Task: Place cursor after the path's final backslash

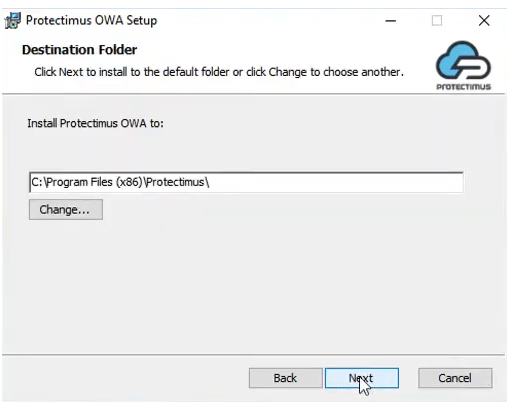Action: click(x=211, y=182)
